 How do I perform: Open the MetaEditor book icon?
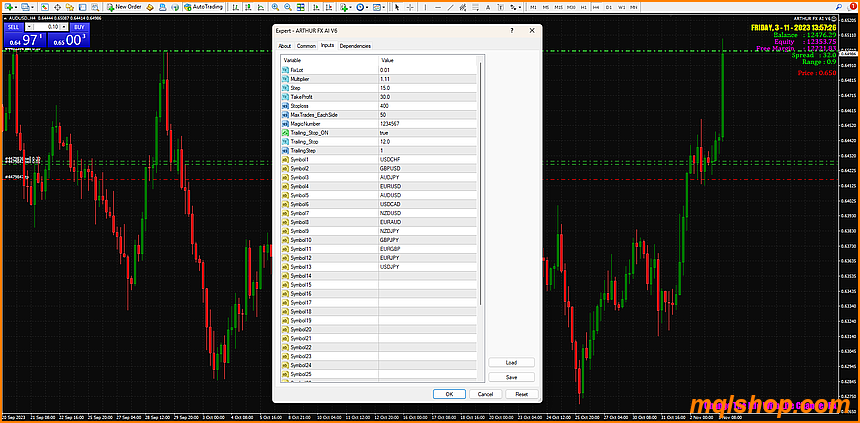(150, 7)
